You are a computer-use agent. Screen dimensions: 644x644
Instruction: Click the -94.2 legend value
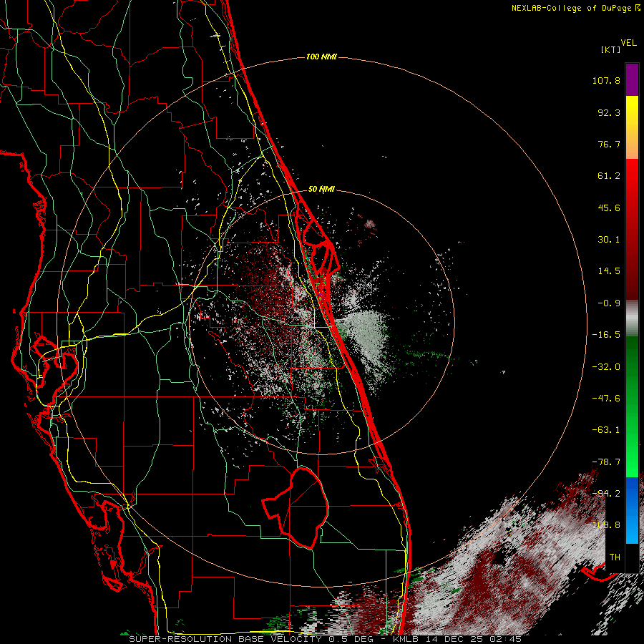click(x=606, y=493)
